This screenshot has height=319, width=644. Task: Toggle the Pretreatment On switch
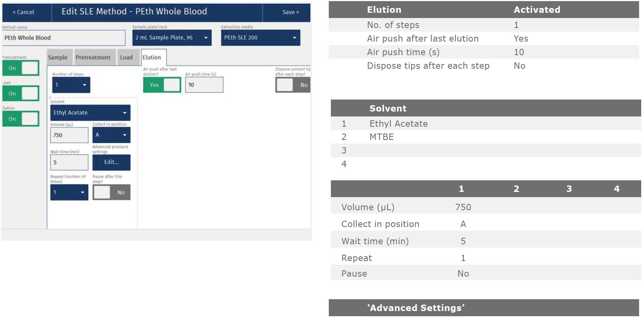click(x=21, y=68)
